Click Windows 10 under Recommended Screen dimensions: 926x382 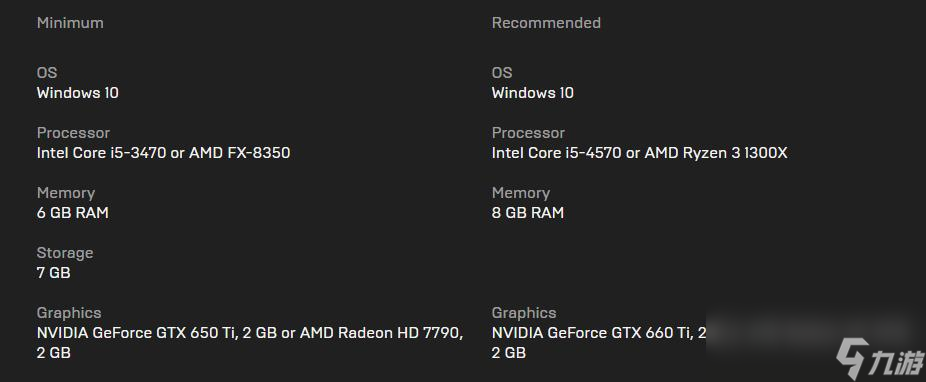(533, 93)
